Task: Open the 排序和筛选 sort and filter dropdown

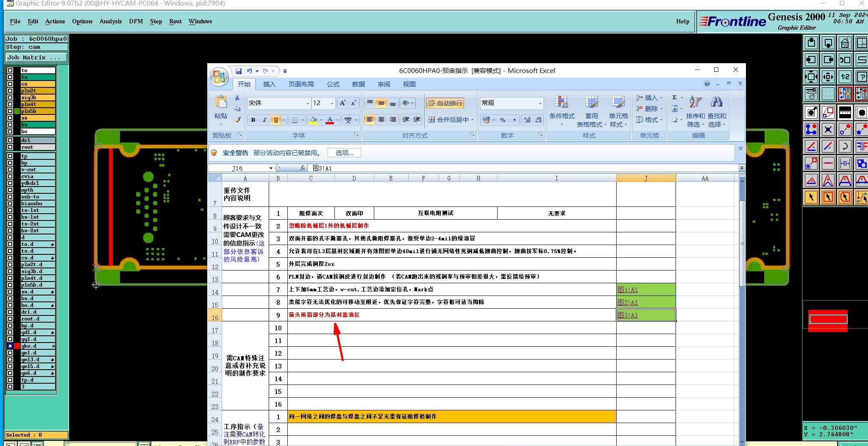Action: click(695, 111)
